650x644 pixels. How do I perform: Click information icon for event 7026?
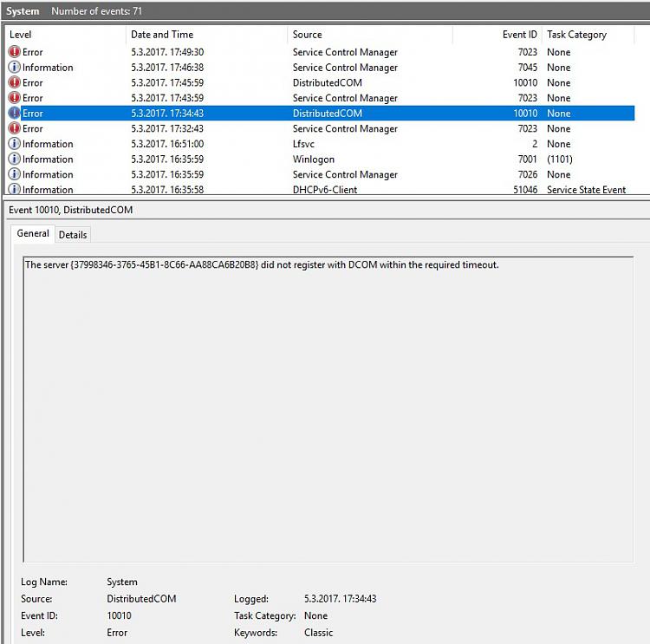[14, 174]
